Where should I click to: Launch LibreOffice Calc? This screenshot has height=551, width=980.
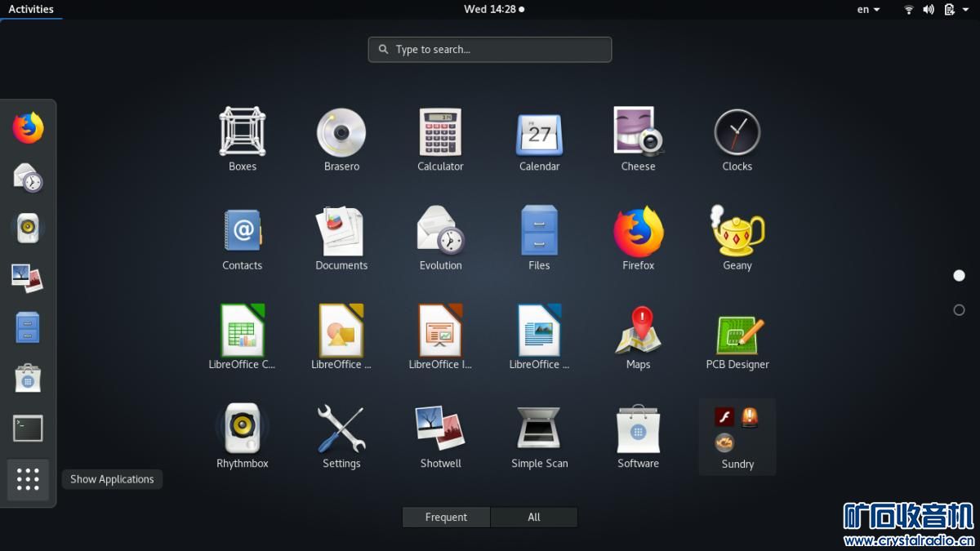coord(243,336)
